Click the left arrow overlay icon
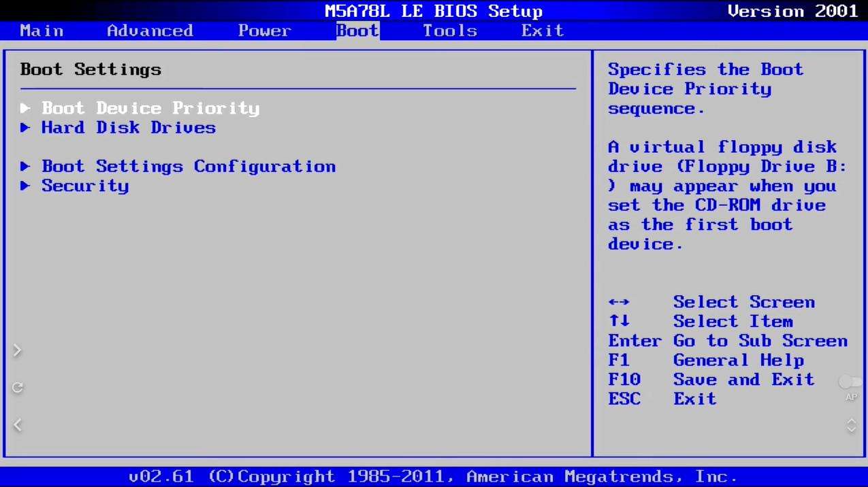The width and height of the screenshot is (868, 487). (17, 424)
